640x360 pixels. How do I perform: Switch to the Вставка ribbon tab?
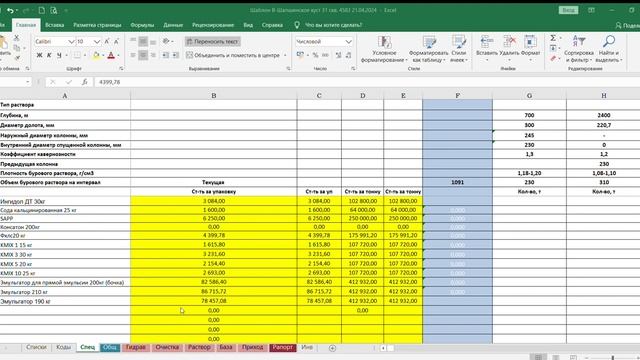tap(54, 25)
